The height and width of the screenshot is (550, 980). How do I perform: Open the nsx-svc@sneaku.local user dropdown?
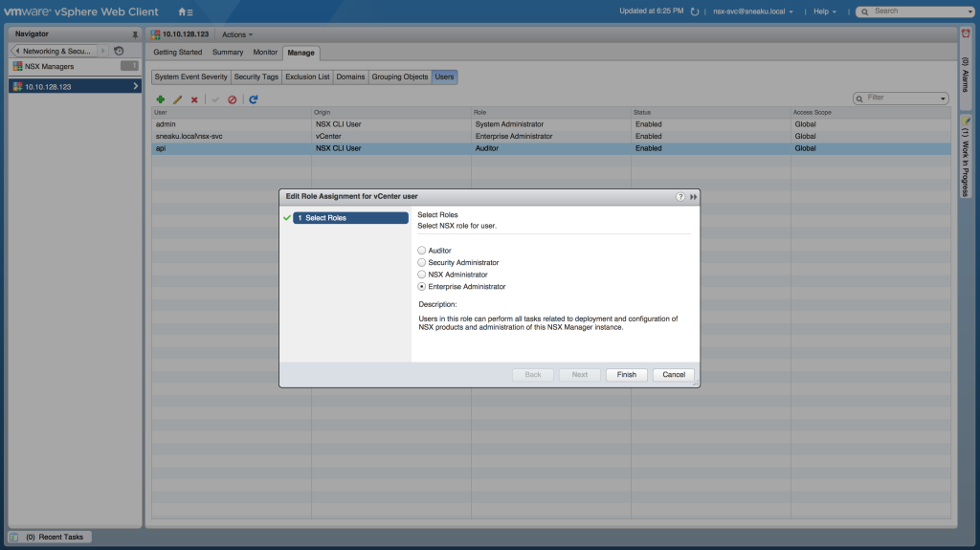pyautogui.click(x=752, y=11)
